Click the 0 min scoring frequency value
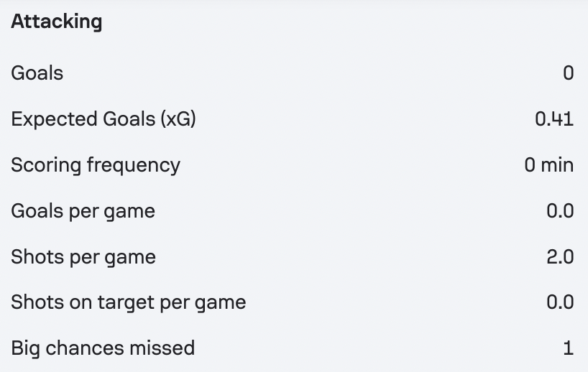 coord(549,165)
